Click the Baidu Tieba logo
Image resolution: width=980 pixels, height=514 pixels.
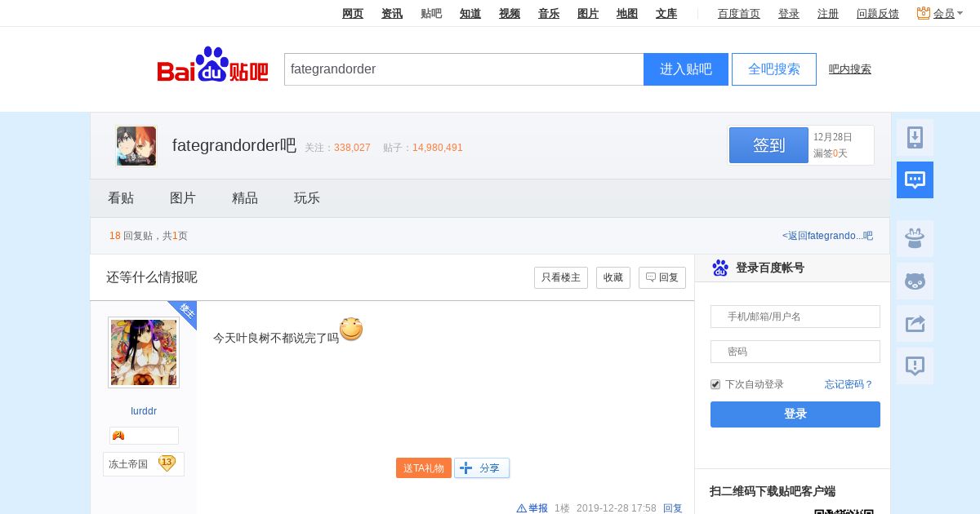(x=212, y=64)
